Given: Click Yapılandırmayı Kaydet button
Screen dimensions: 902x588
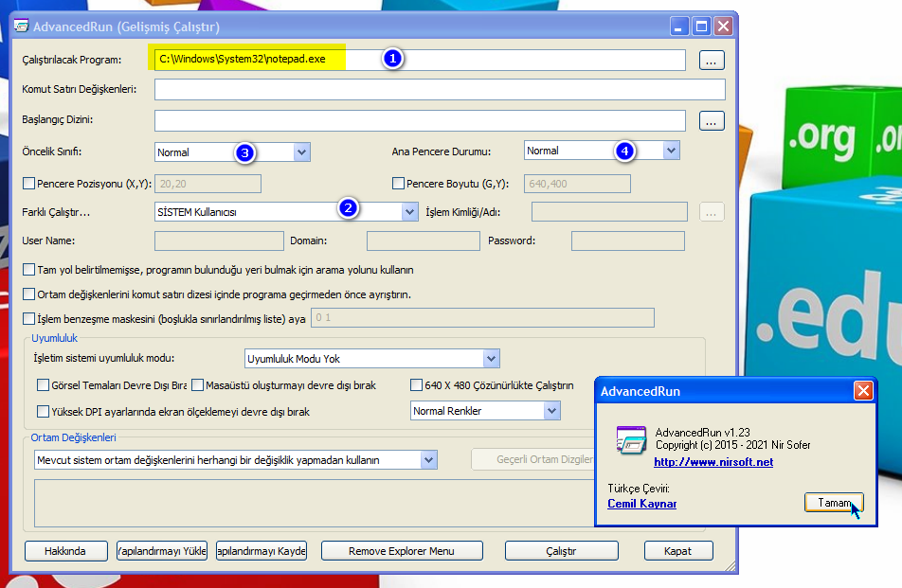Looking at the screenshot, I should coord(262,551).
